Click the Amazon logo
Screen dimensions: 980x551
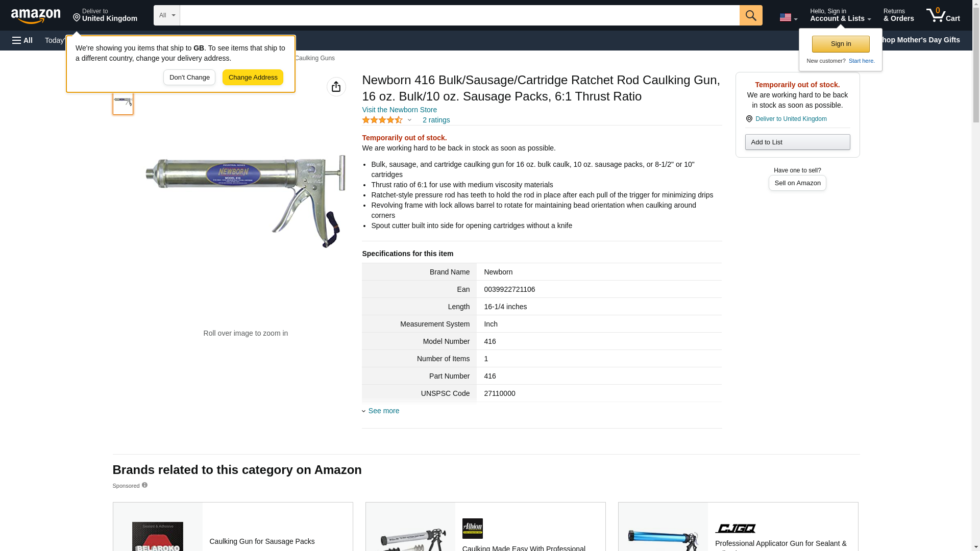pyautogui.click(x=36, y=16)
